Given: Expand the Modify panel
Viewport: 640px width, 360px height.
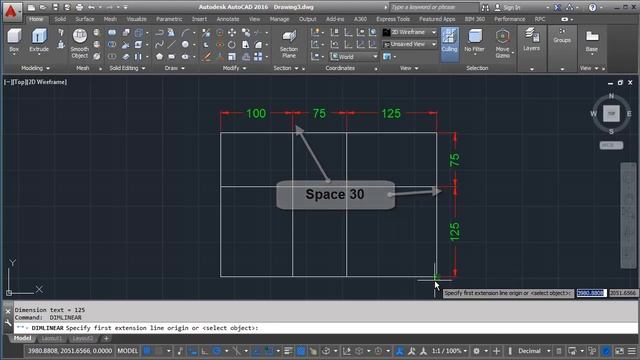Looking at the screenshot, I should [x=234, y=68].
